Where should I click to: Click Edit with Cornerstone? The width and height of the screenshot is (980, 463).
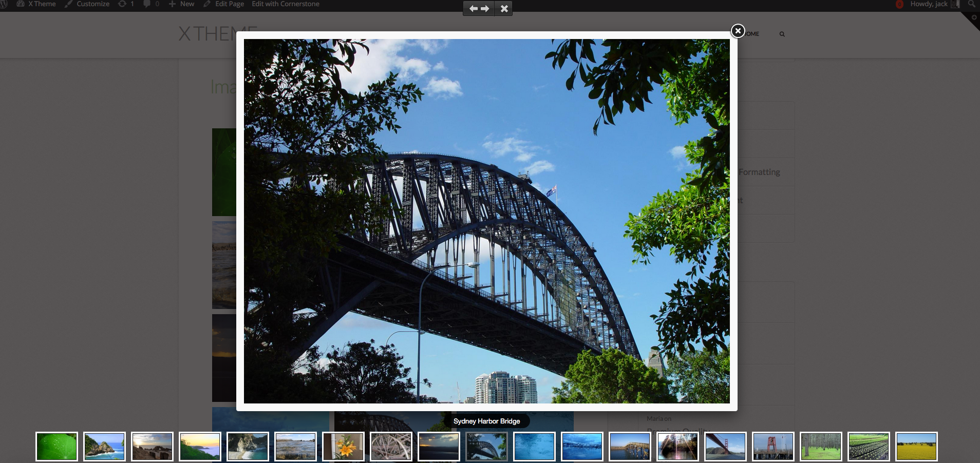click(x=286, y=4)
